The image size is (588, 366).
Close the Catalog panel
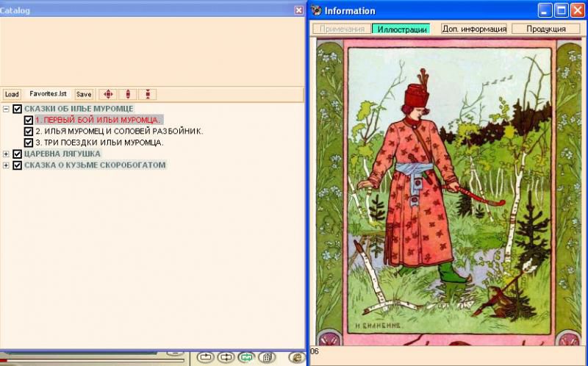[x=298, y=10]
